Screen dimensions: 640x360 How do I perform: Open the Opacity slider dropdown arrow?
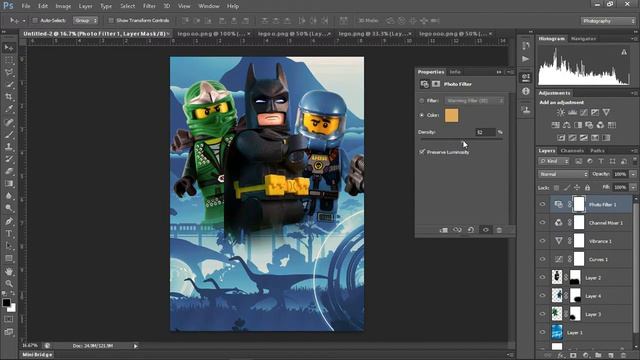(633, 174)
